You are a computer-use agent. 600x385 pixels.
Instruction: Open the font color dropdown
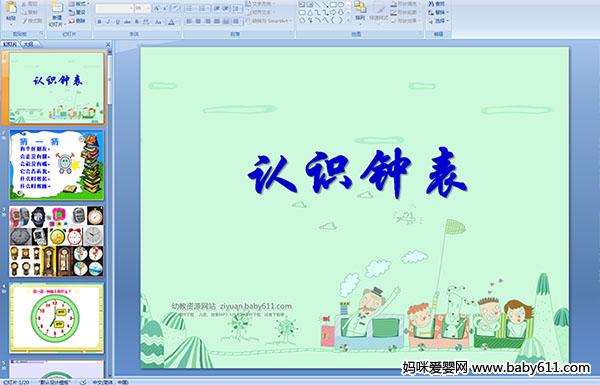click(x=173, y=22)
